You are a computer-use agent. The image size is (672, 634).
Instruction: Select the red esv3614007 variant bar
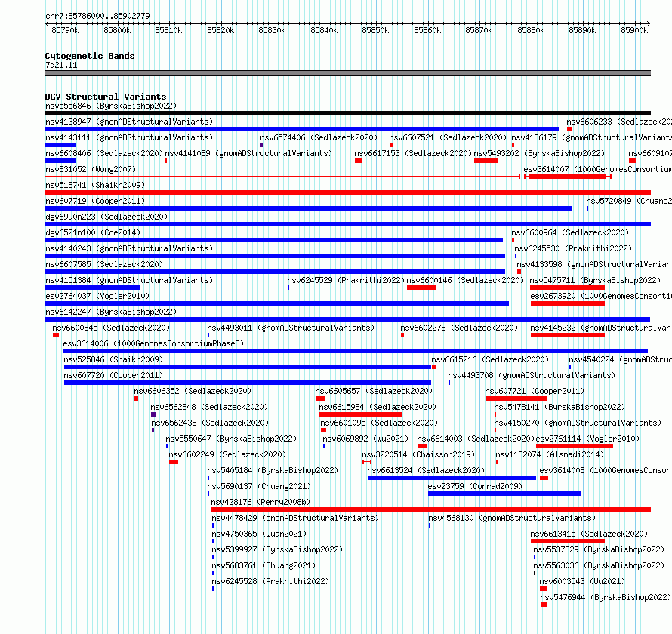[568, 177]
